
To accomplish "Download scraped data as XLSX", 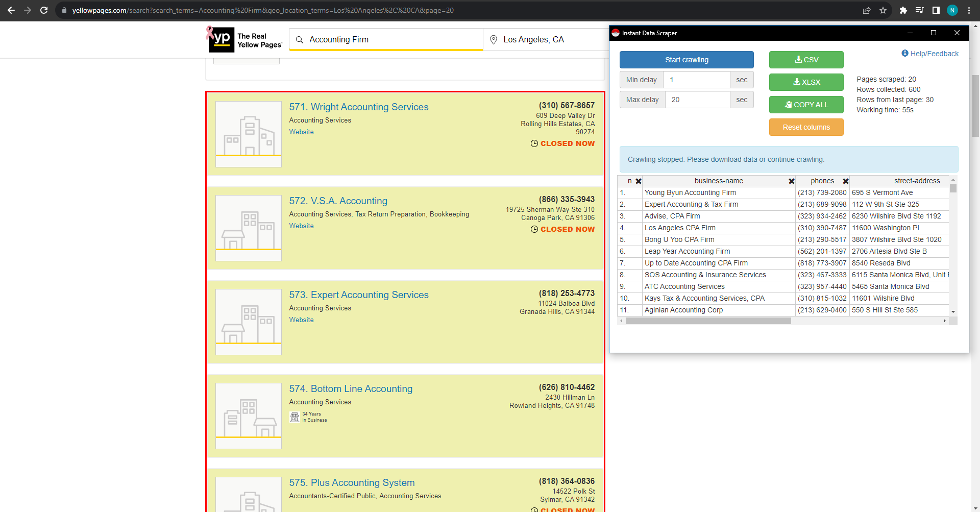I will [806, 82].
